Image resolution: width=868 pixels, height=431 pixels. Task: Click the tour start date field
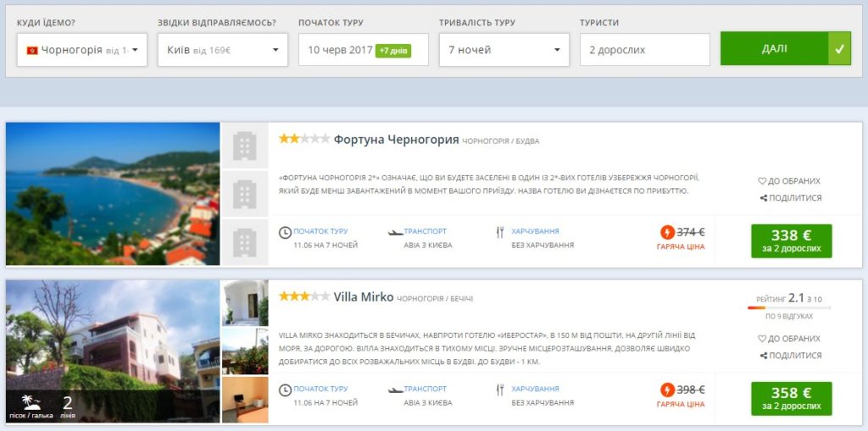coord(364,50)
